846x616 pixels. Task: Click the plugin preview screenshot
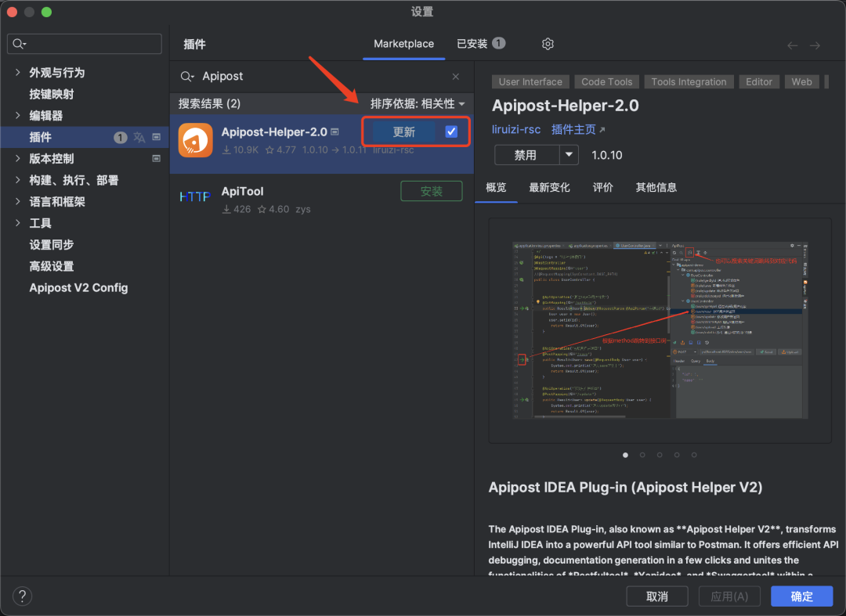660,330
